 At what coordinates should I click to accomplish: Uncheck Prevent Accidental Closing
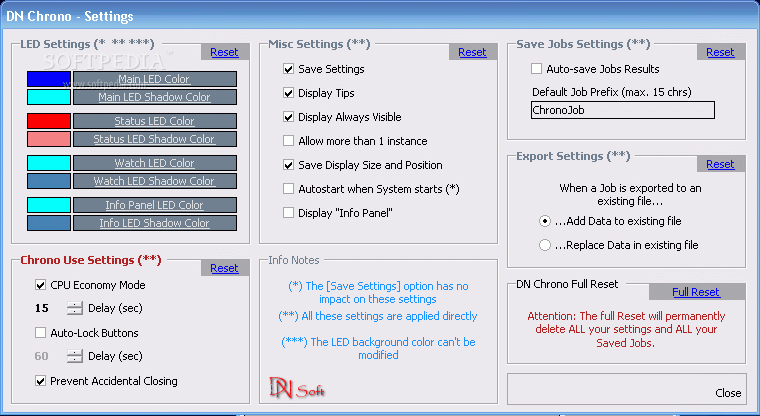pos(41,381)
